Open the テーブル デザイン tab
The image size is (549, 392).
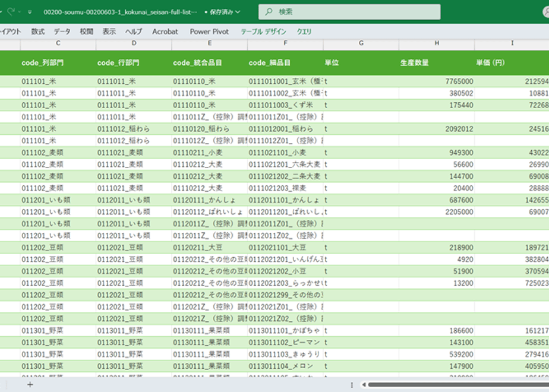[x=263, y=31]
